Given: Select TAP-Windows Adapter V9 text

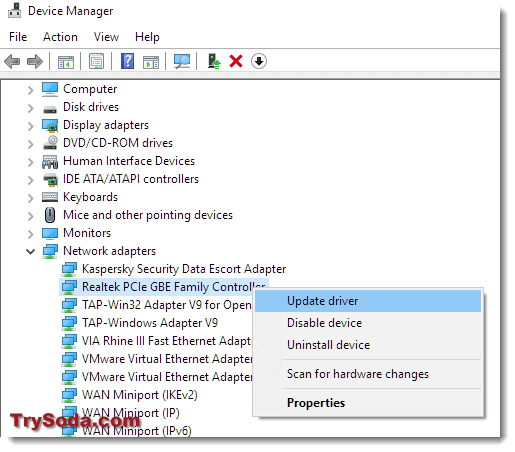Looking at the screenshot, I should click(150, 323).
